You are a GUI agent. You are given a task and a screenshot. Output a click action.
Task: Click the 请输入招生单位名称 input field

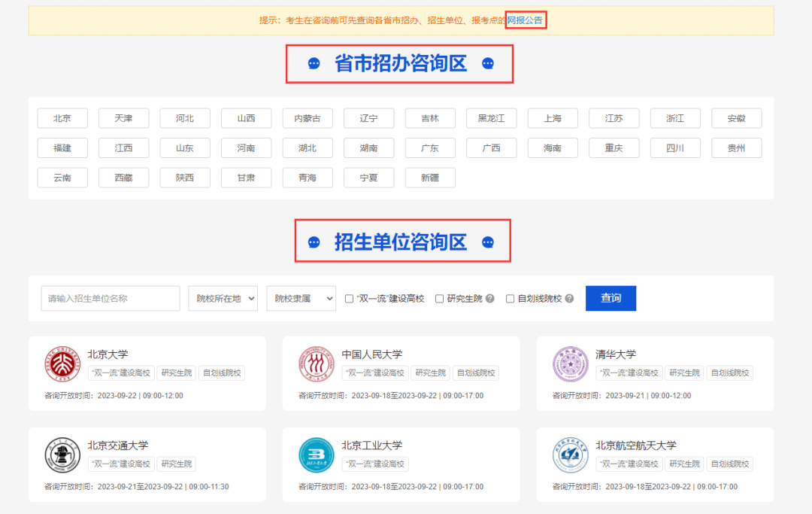110,298
